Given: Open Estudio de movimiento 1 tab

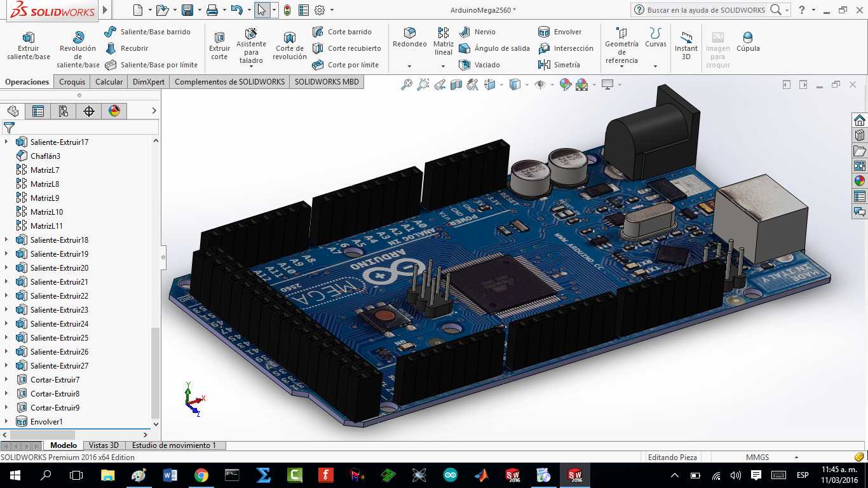Looking at the screenshot, I should pyautogui.click(x=174, y=445).
